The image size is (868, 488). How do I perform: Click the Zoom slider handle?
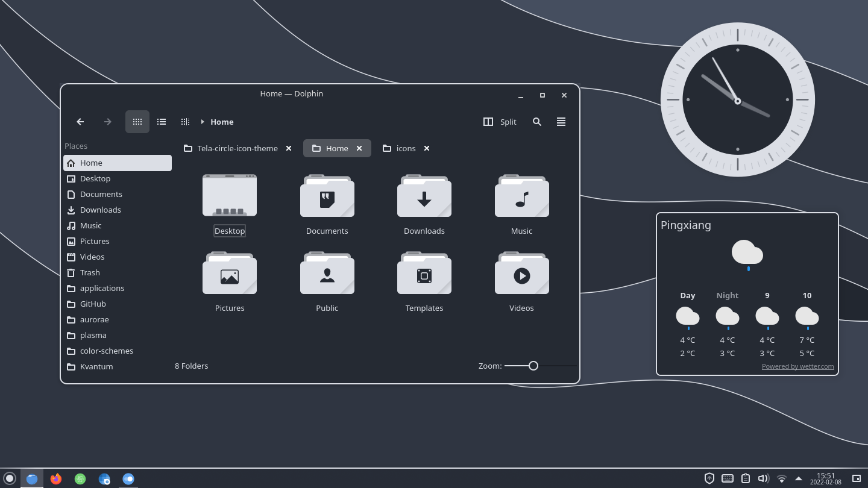(533, 366)
